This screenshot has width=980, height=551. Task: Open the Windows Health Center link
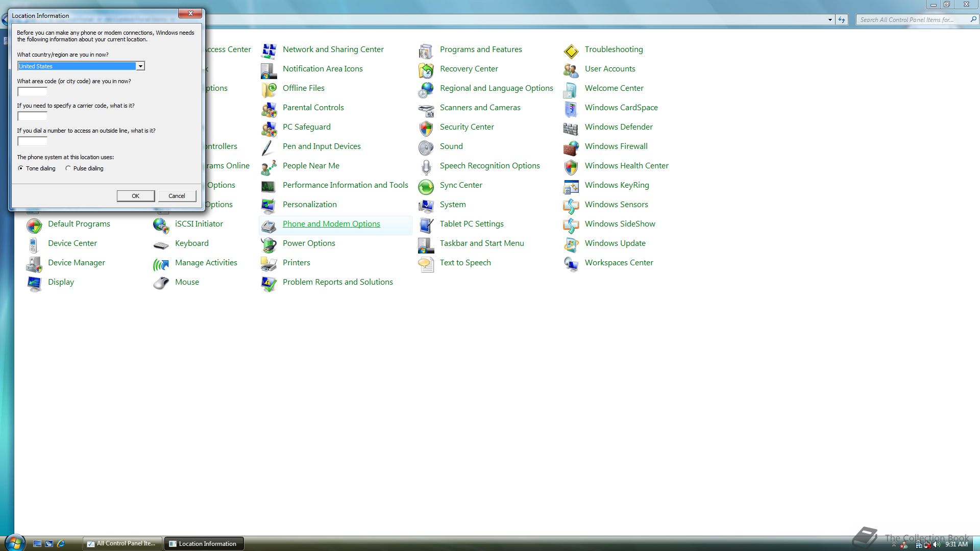click(626, 166)
